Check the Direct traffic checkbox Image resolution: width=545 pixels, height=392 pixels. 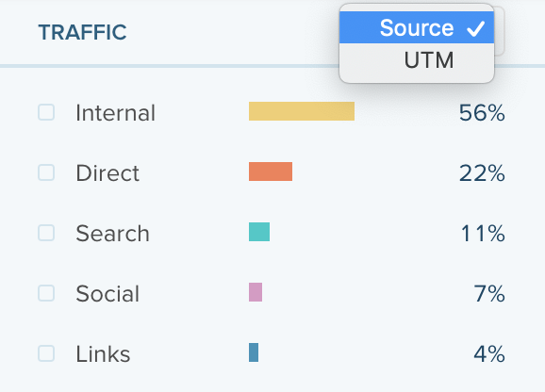click(x=46, y=172)
